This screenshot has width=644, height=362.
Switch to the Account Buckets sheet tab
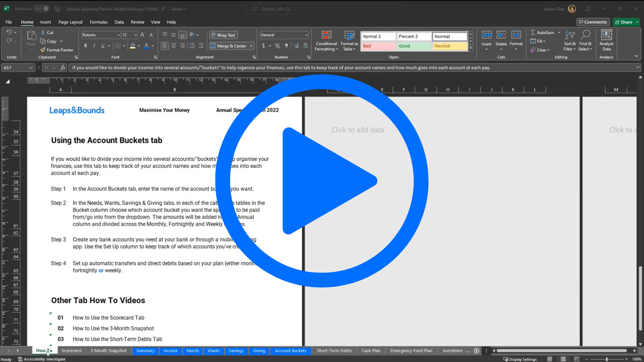coord(290,351)
